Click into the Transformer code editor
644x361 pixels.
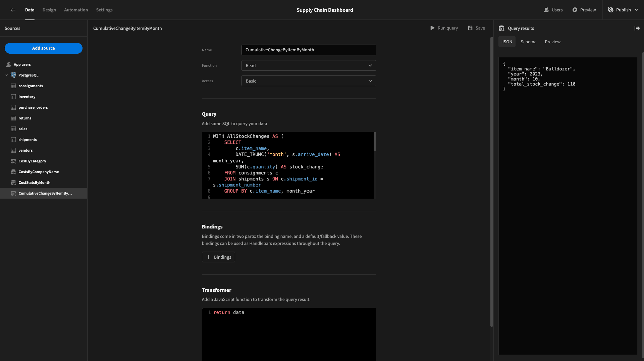click(x=289, y=334)
